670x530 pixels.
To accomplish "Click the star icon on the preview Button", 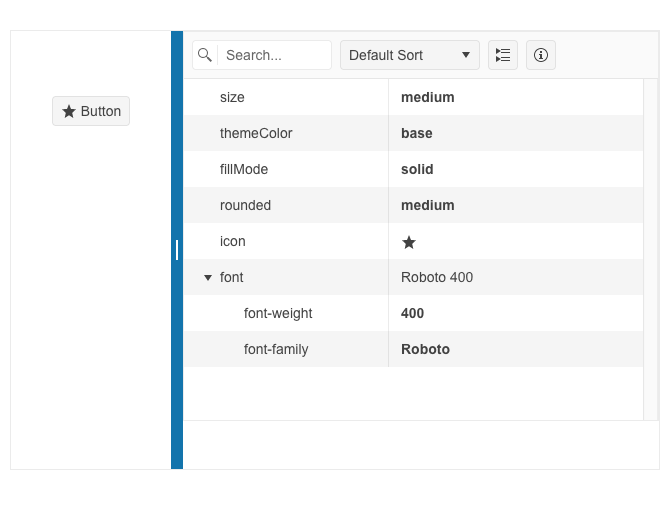I will click(x=69, y=111).
